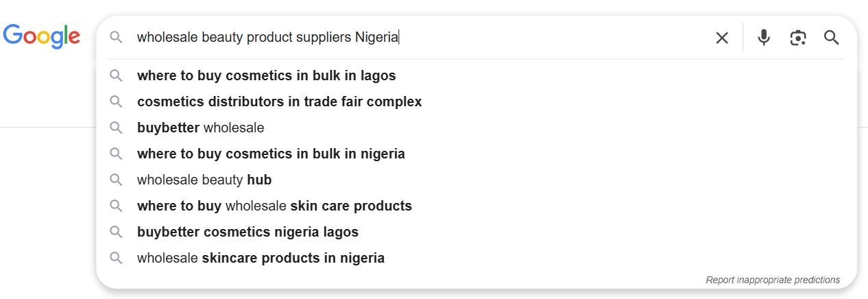Click magnifier icon beside "wholesale skincare products" suggestion
868x299 pixels.
117,258
